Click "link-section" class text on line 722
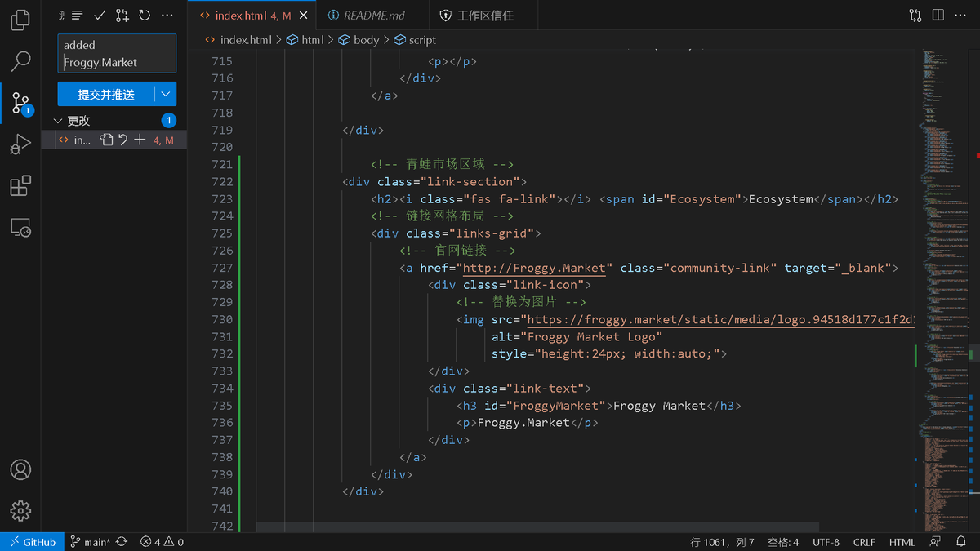 point(469,181)
